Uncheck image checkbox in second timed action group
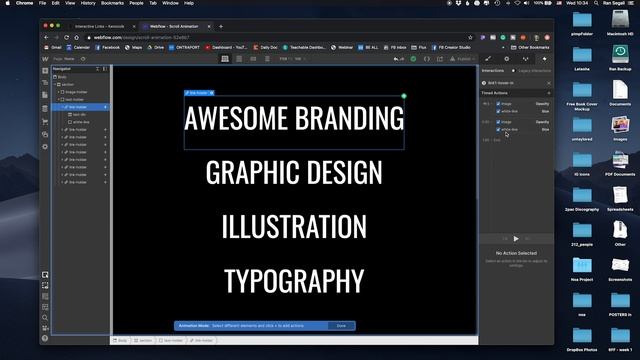This screenshot has height=360, width=640. point(498,122)
